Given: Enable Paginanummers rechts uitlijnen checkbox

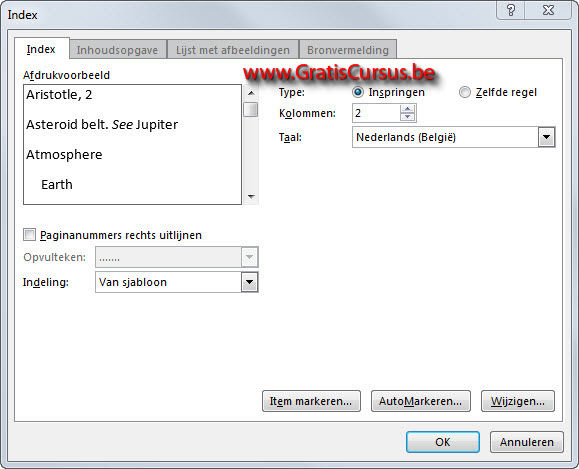Looking at the screenshot, I should point(29,234).
